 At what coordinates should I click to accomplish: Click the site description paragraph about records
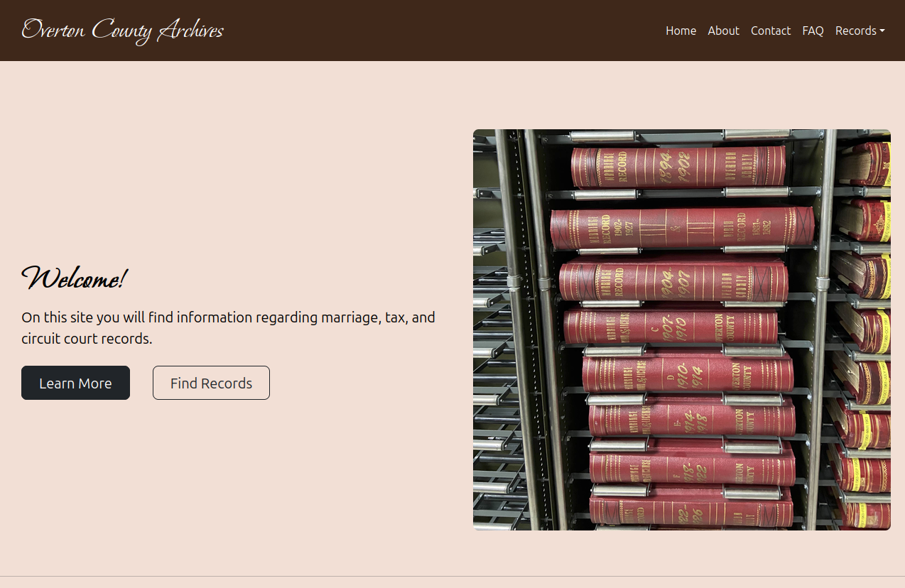[229, 328]
